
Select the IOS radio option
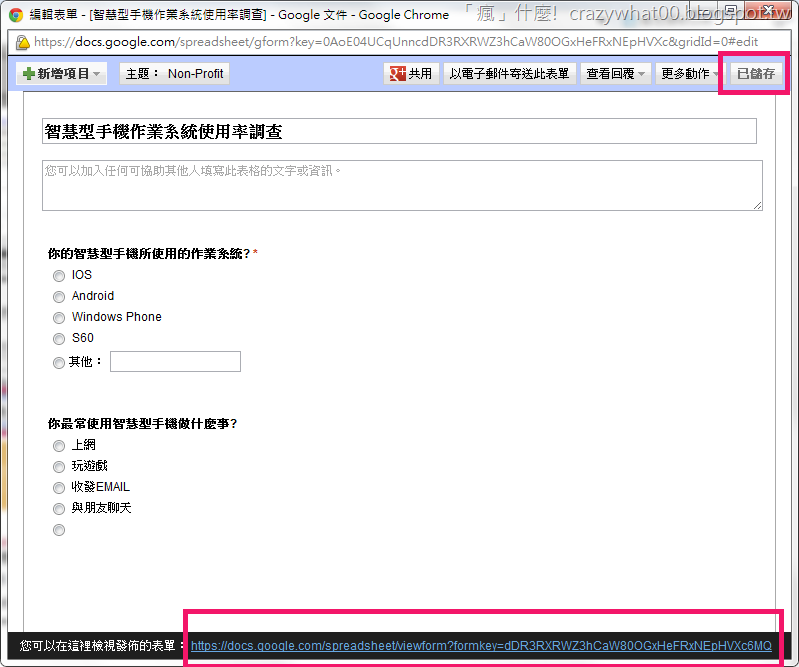[59, 276]
